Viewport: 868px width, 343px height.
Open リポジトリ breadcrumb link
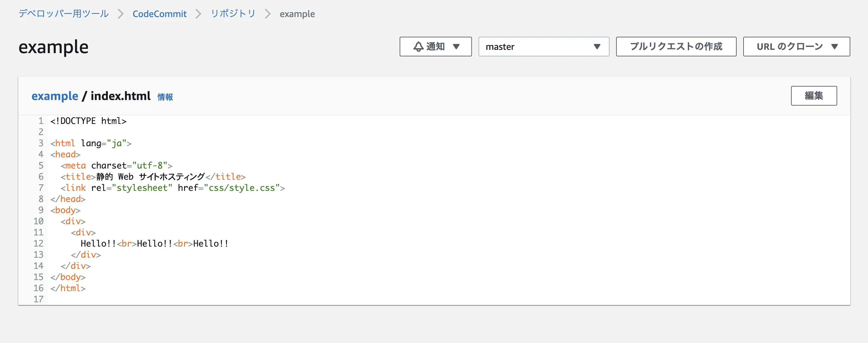click(233, 14)
